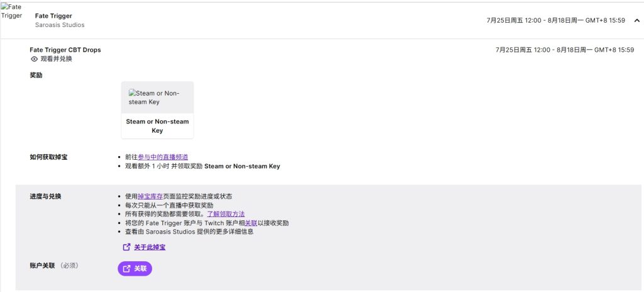Click the 查看由 Saroasis Studios 提供的更多详细信息 line
This screenshot has width=644, height=292.
(x=189, y=232)
